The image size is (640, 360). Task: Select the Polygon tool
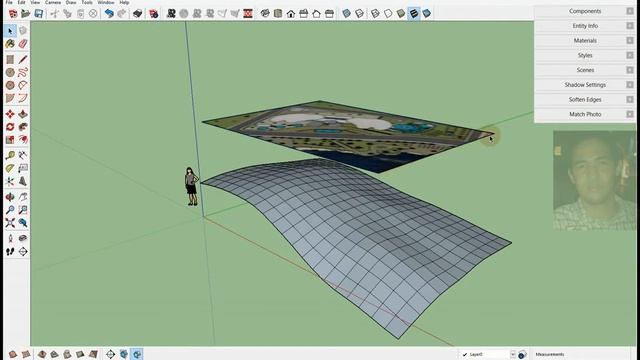pyautogui.click(x=10, y=85)
